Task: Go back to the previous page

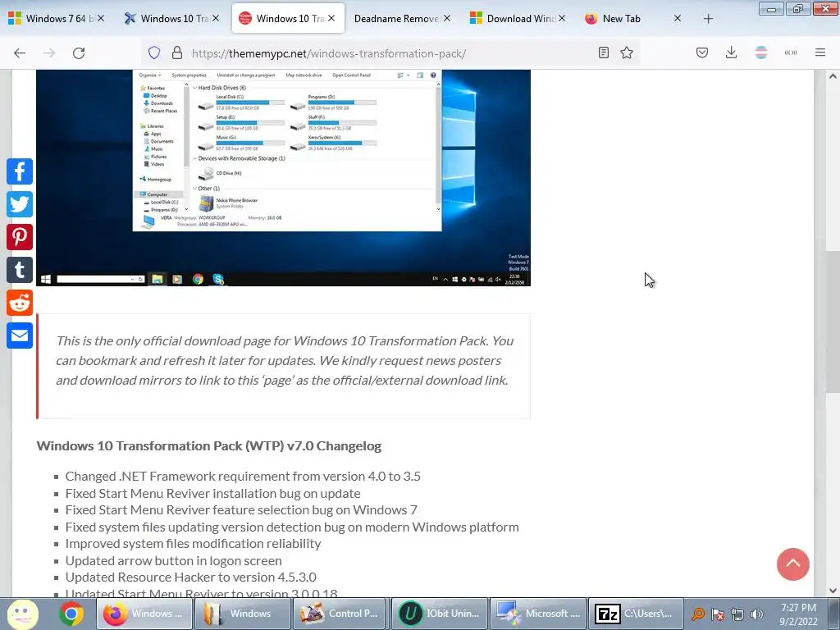Action: pos(20,53)
